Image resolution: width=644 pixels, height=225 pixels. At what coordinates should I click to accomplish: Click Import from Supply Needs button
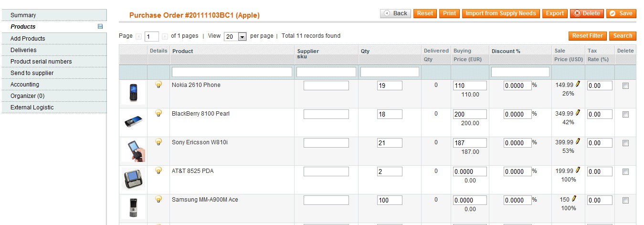(501, 13)
